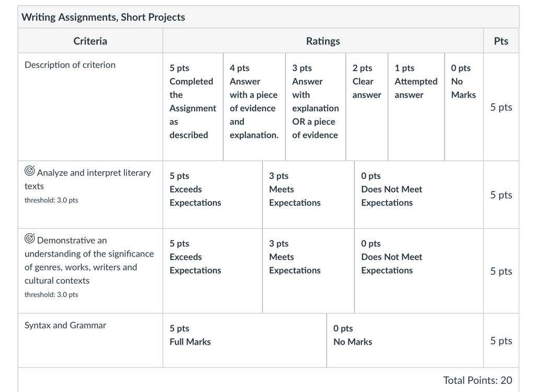
Task: Pick Meets Expectations for genres understanding criterion
Action: 308,271
